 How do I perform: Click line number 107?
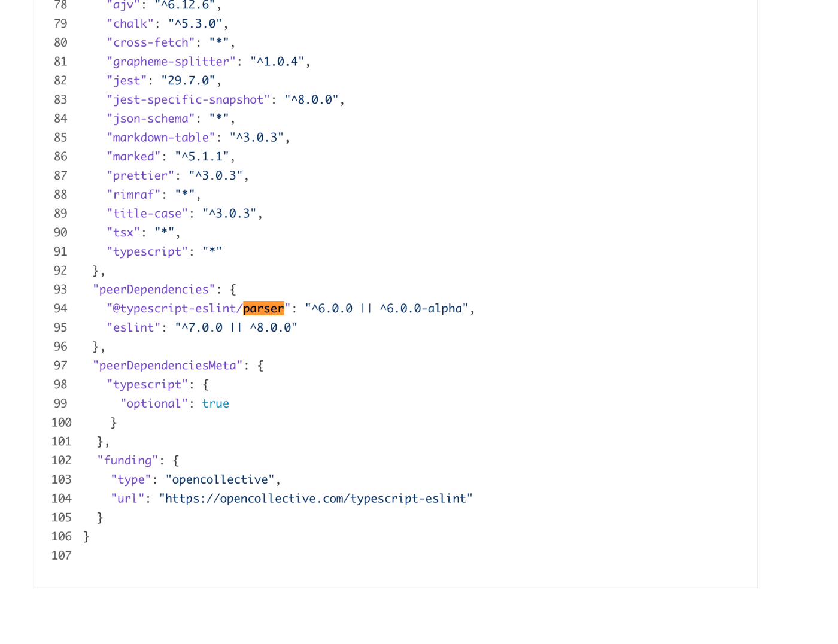tap(62, 555)
